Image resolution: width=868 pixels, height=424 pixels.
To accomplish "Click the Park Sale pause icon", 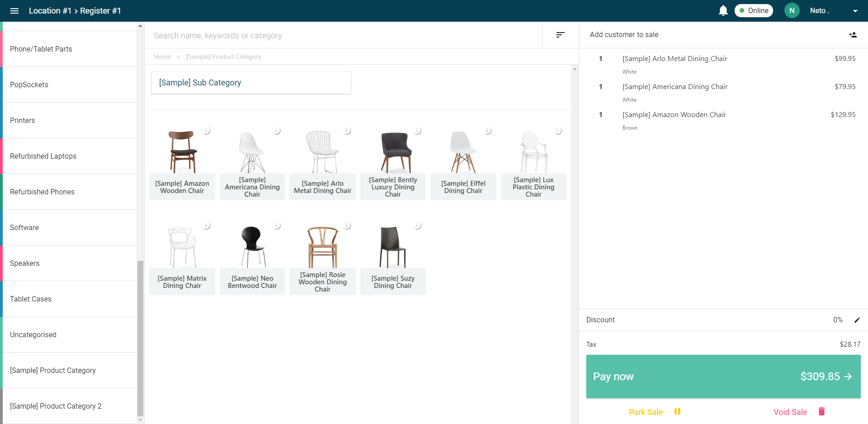I will (x=677, y=411).
